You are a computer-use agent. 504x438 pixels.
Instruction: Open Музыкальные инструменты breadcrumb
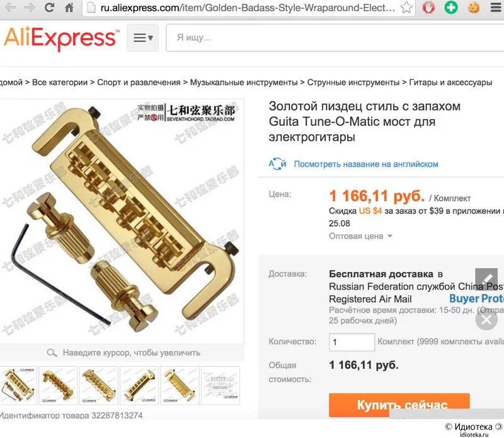[244, 82]
